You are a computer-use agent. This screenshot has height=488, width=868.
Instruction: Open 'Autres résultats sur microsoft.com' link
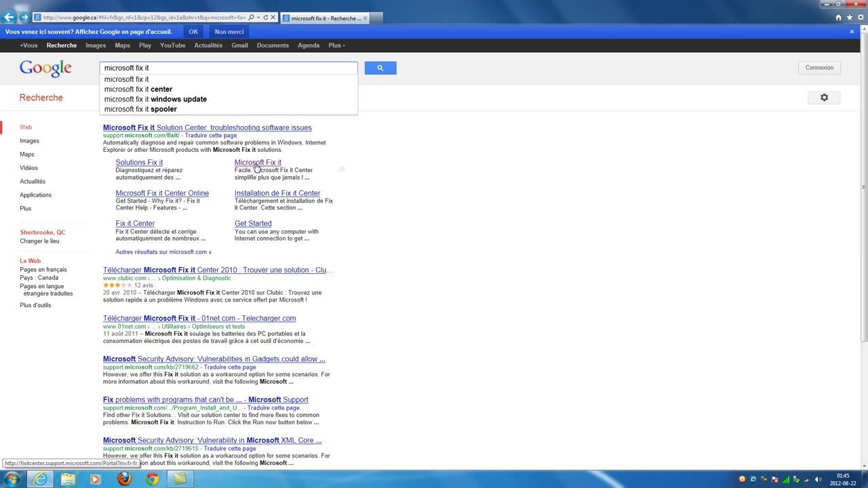click(163, 252)
